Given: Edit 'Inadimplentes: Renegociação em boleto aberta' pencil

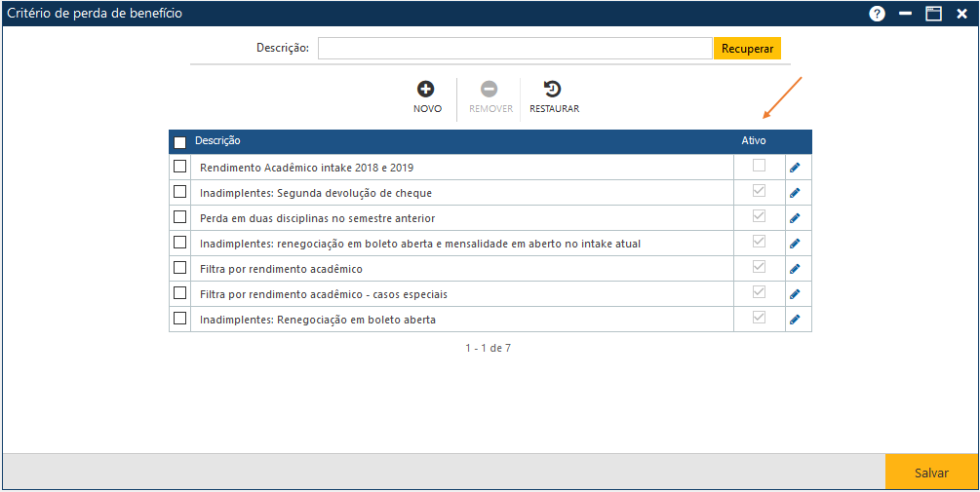Looking at the screenshot, I should 795,320.
